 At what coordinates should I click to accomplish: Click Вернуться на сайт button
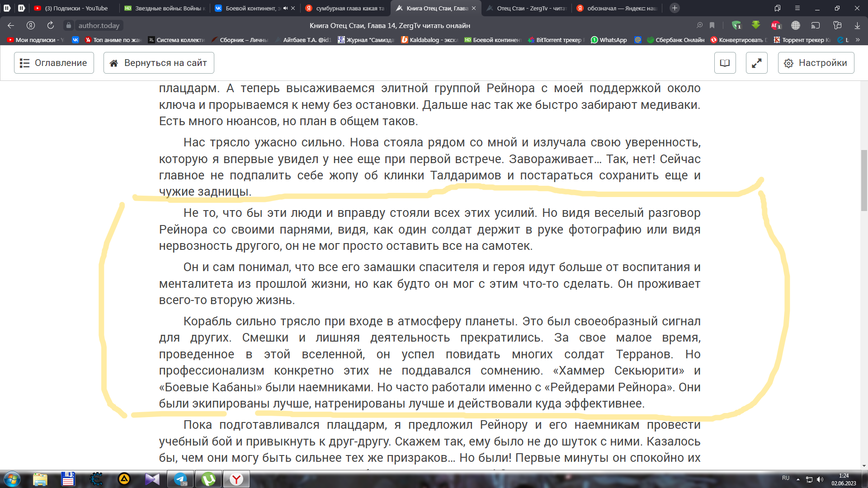click(x=159, y=63)
